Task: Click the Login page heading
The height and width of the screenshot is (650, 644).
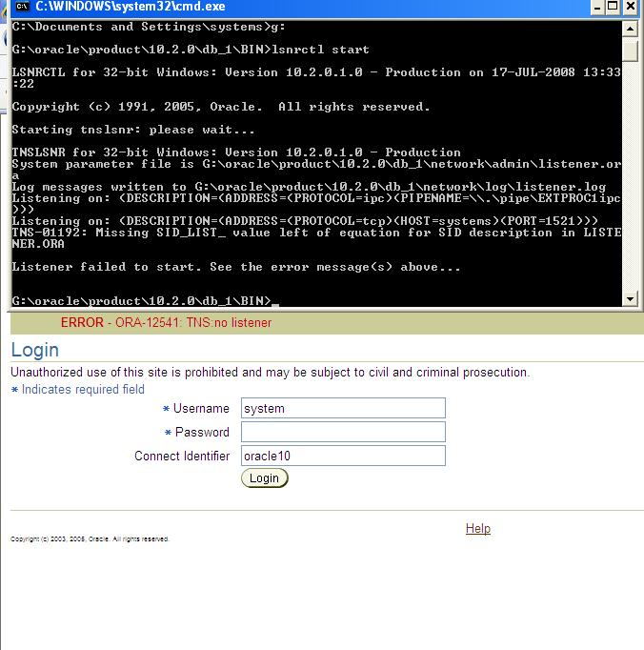Action: pyautogui.click(x=35, y=350)
